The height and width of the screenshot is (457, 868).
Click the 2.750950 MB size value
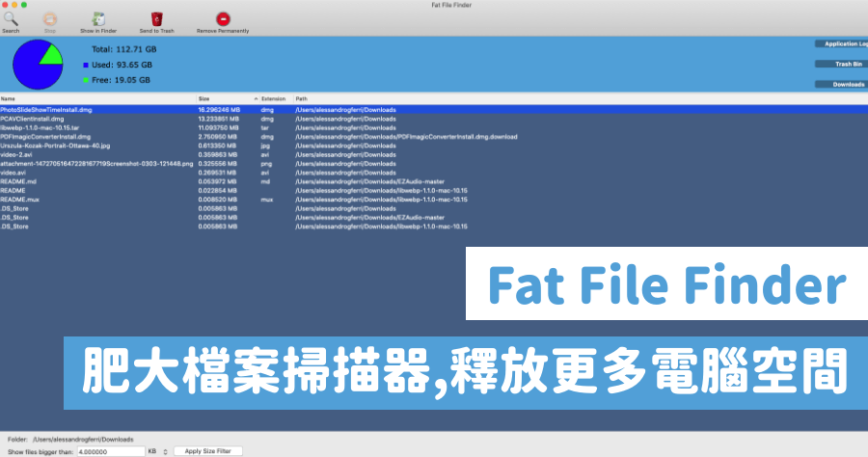tap(218, 137)
